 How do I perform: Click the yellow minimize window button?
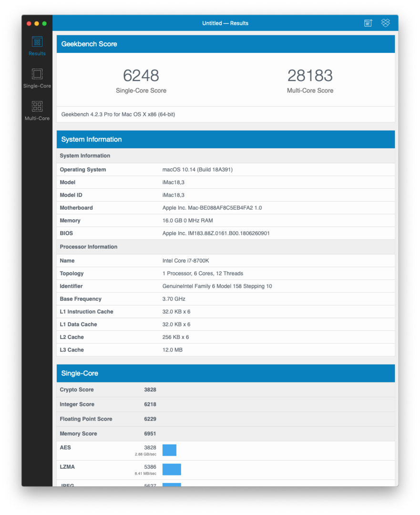coord(37,23)
